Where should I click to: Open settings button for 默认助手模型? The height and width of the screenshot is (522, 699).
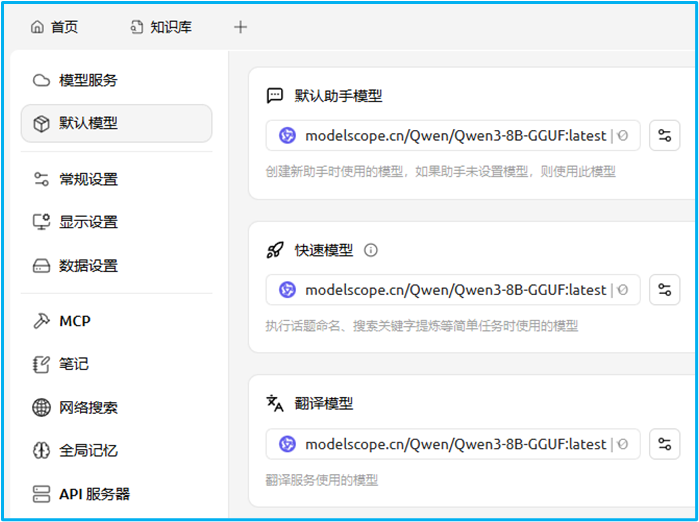[664, 136]
